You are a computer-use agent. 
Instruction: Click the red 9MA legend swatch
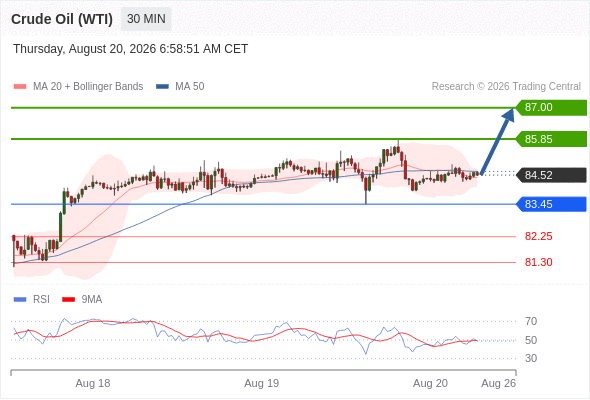pyautogui.click(x=68, y=300)
